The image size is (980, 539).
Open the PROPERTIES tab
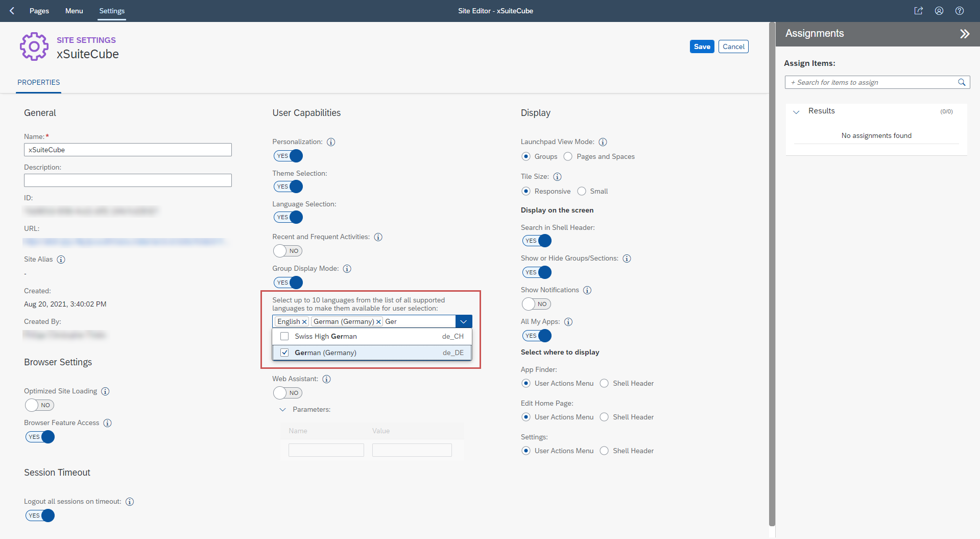tap(39, 82)
